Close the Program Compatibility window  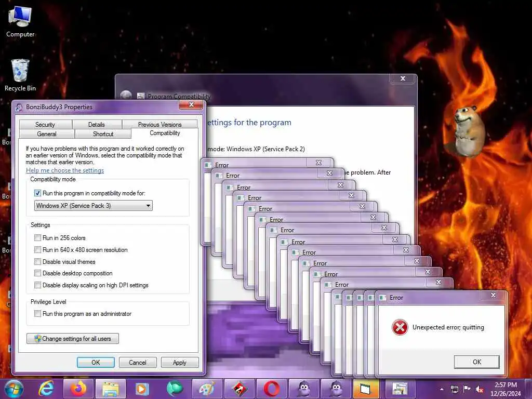click(x=403, y=78)
